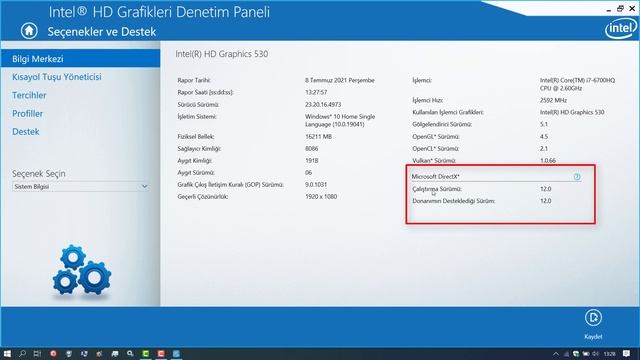Screen dimensions: 640x360
Task: Click the Rapor Tarihi label
Action: point(194,80)
